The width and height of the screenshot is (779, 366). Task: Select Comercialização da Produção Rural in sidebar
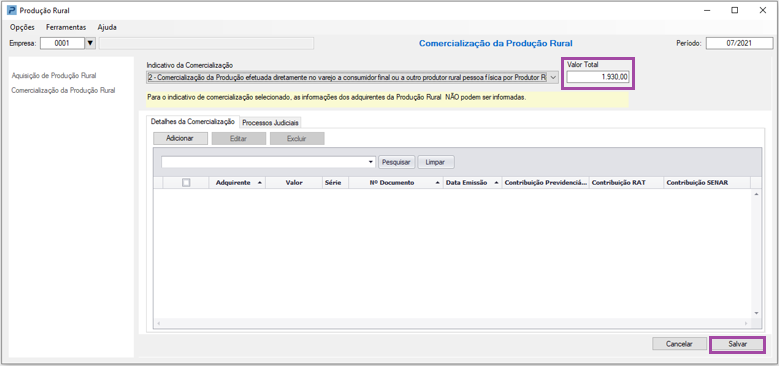point(63,90)
